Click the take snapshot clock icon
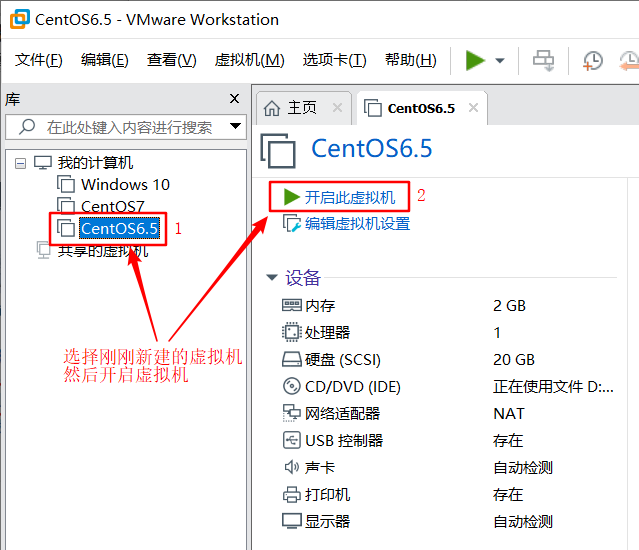639x550 pixels. click(593, 61)
